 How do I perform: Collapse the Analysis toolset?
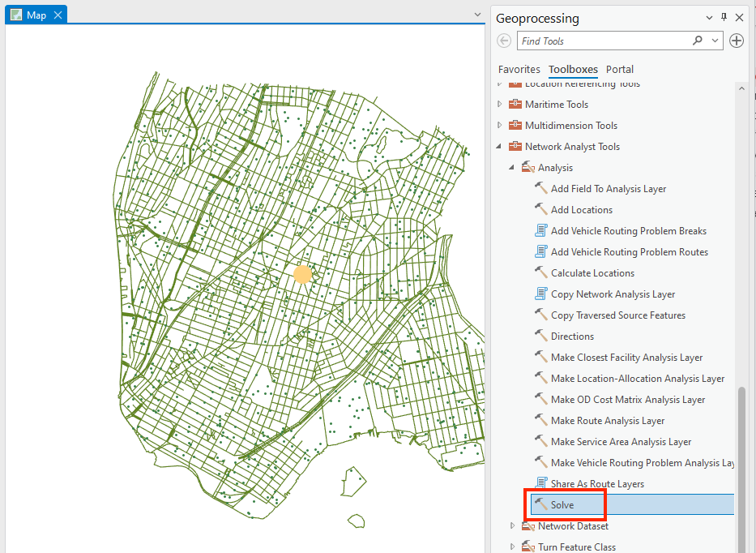511,168
